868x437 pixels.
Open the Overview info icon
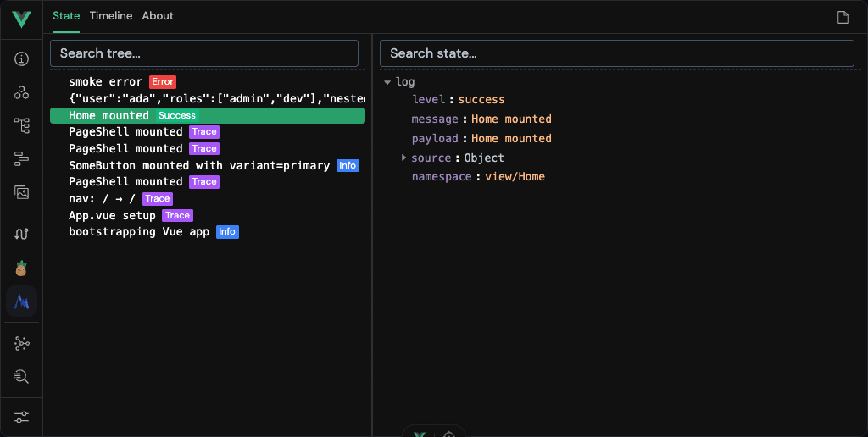pos(21,58)
